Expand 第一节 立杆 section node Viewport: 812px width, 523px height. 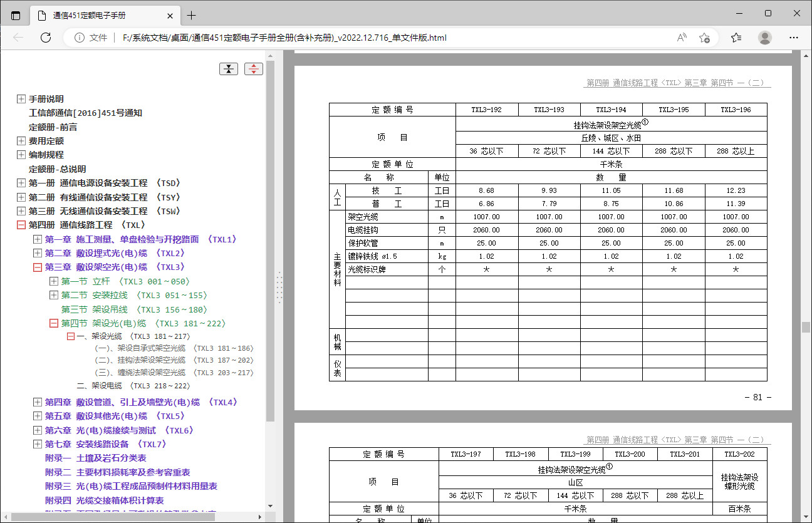click(x=54, y=282)
